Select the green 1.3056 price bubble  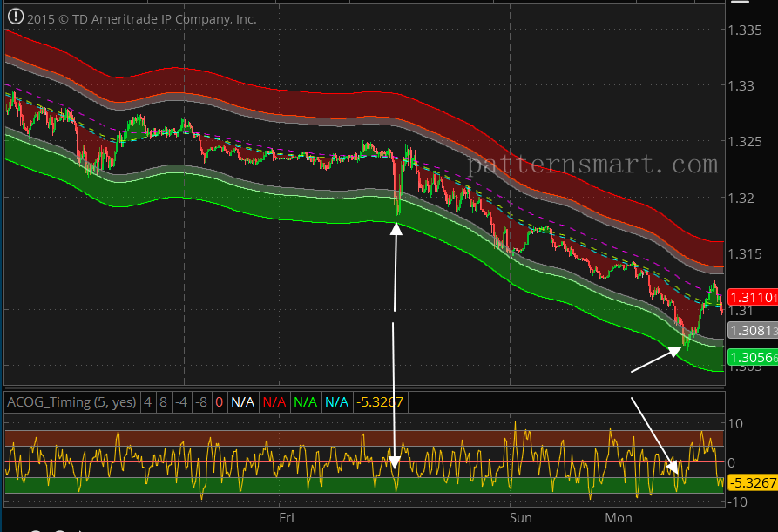point(749,357)
